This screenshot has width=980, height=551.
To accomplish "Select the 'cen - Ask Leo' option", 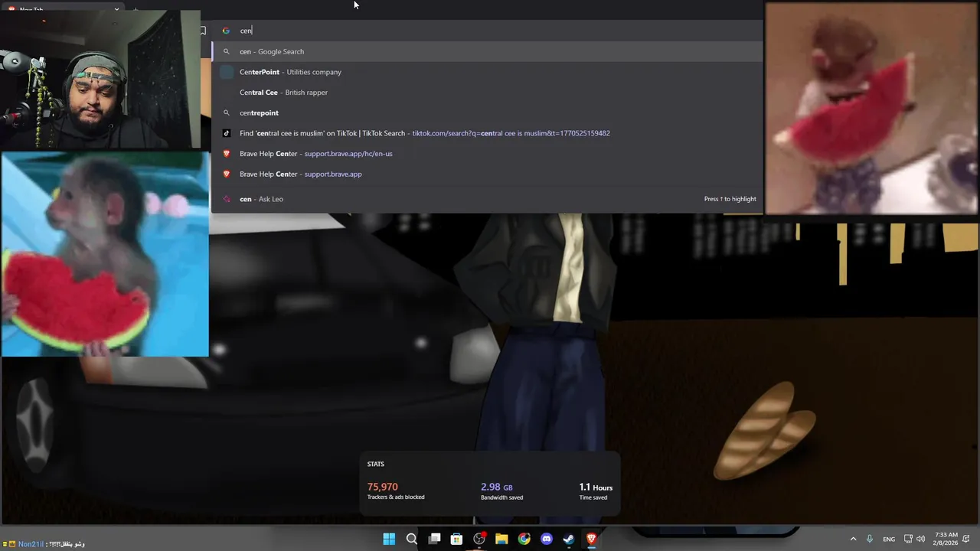I will (x=488, y=199).
